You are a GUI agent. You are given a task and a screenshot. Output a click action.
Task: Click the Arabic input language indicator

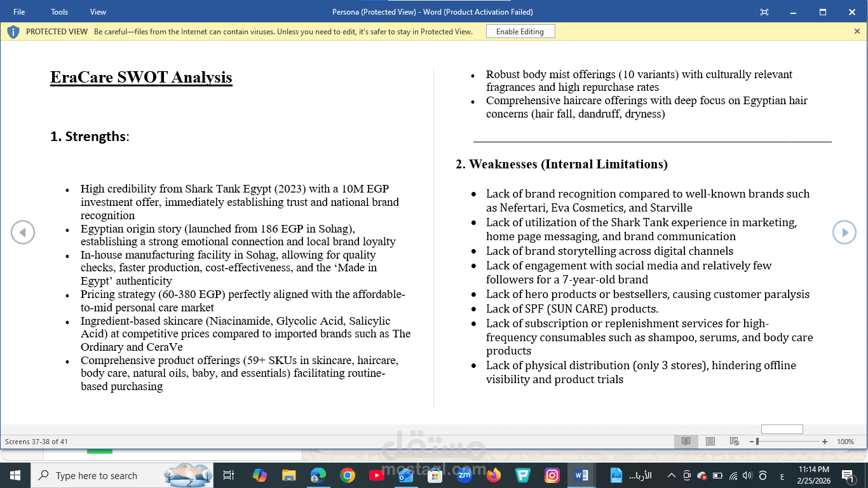782,475
